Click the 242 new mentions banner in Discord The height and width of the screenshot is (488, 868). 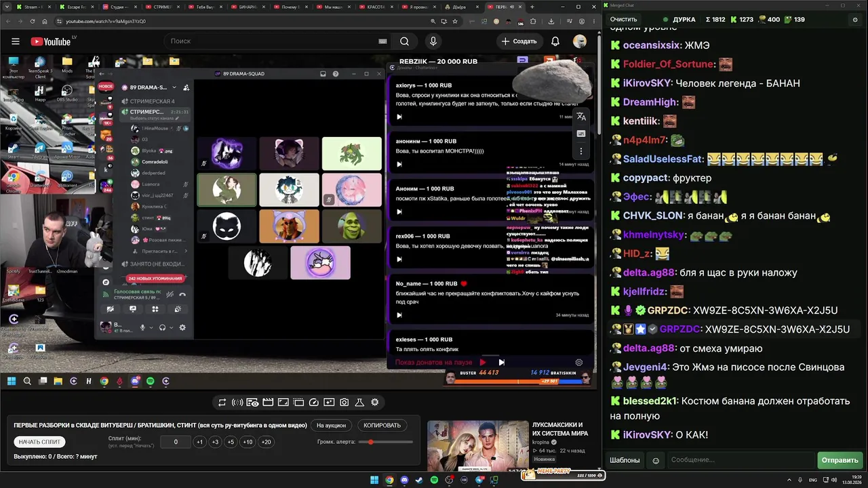click(155, 279)
